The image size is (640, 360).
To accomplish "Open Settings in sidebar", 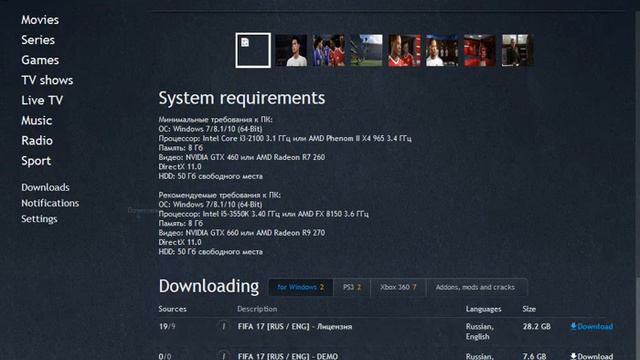I will (x=39, y=219).
